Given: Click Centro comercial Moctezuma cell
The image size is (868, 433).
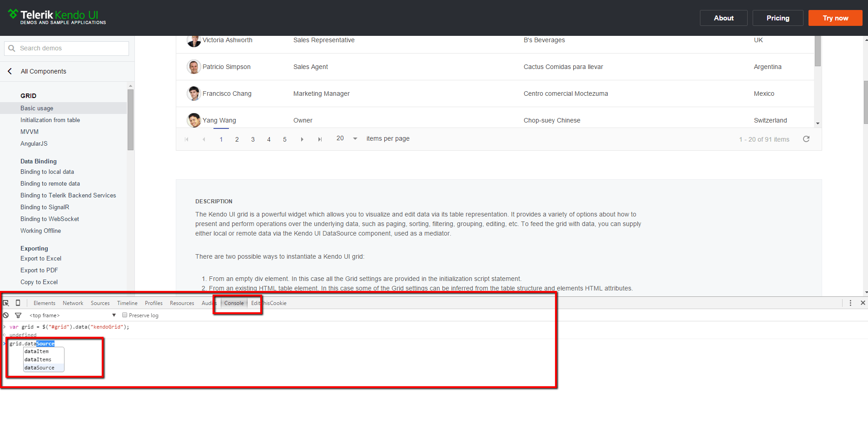Looking at the screenshot, I should pos(565,93).
